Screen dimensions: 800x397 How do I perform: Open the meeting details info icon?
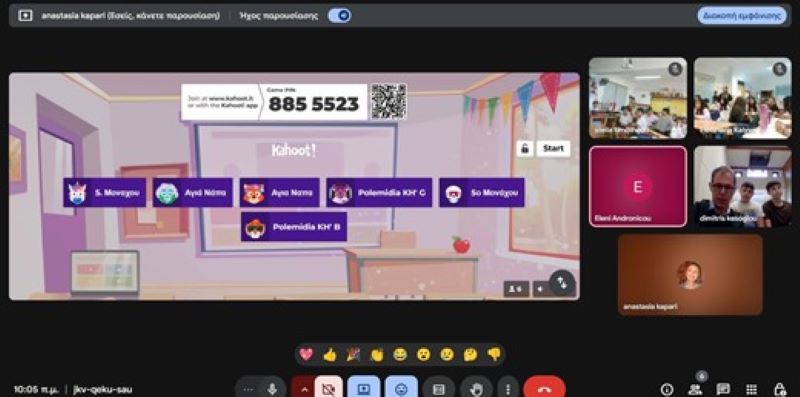pyautogui.click(x=666, y=389)
